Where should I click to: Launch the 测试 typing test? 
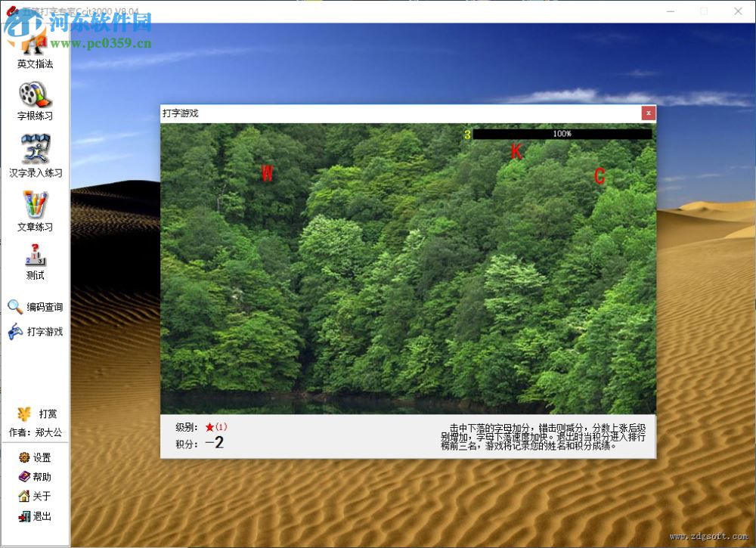coord(34,265)
